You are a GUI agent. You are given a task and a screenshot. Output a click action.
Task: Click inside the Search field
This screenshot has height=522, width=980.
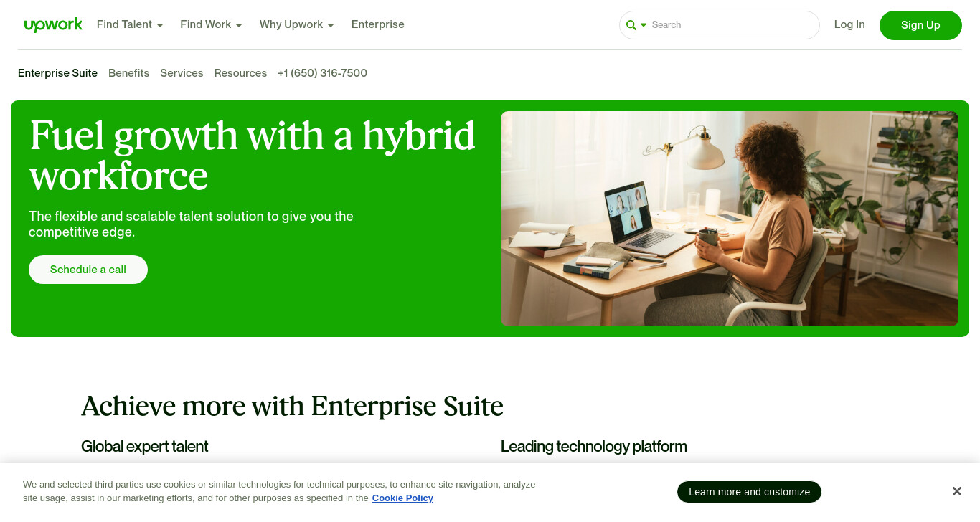click(x=732, y=25)
